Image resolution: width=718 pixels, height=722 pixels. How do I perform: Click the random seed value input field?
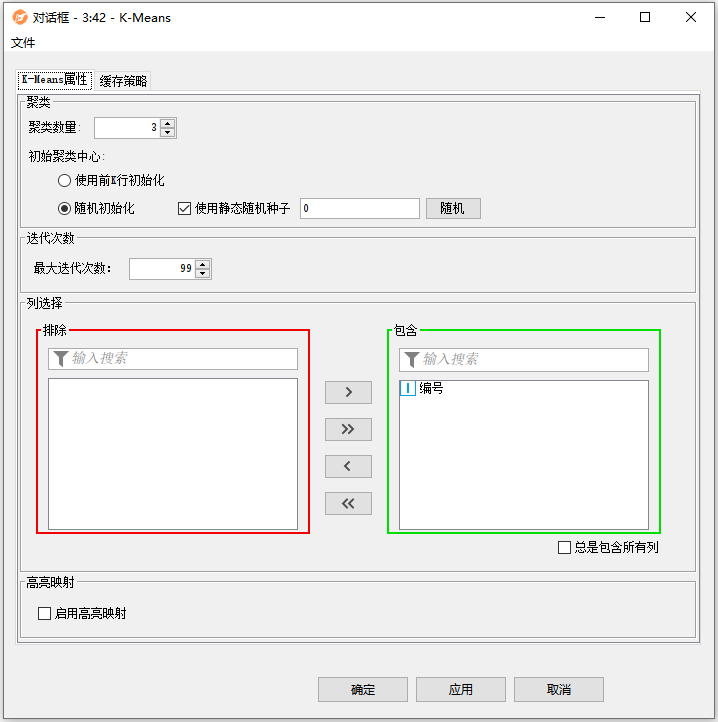[x=359, y=208]
